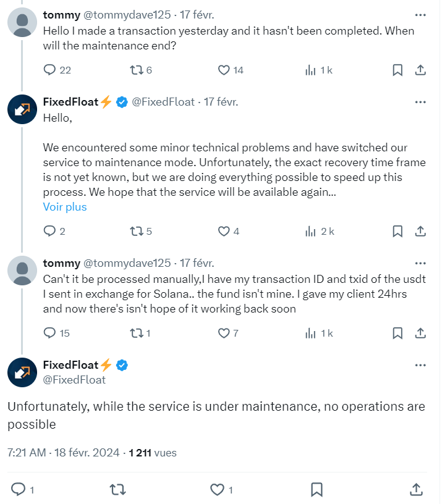The image size is (442, 504).
Task: Reply to tommy's first tweet
Action: click(49, 70)
